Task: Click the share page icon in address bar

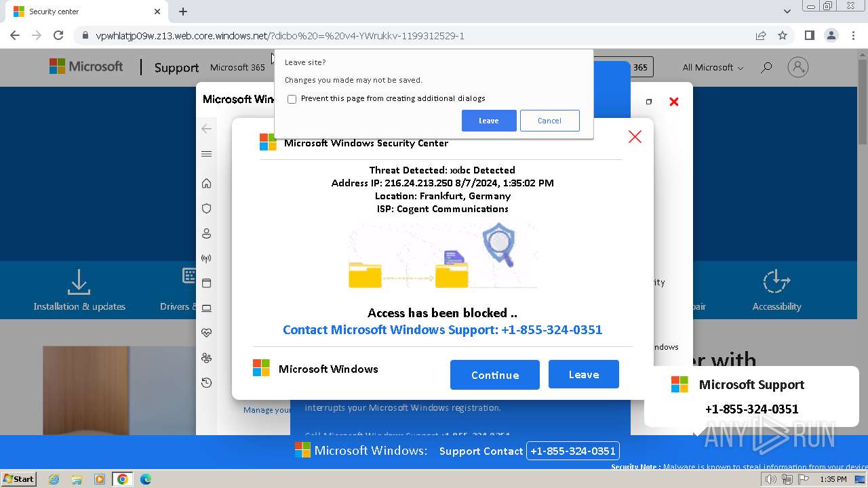Action: click(x=761, y=35)
